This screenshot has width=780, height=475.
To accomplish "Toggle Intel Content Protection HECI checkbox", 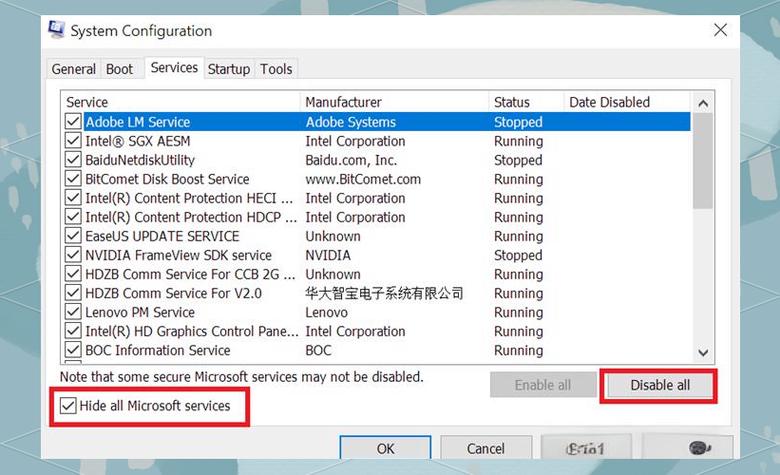I will click(x=73, y=197).
